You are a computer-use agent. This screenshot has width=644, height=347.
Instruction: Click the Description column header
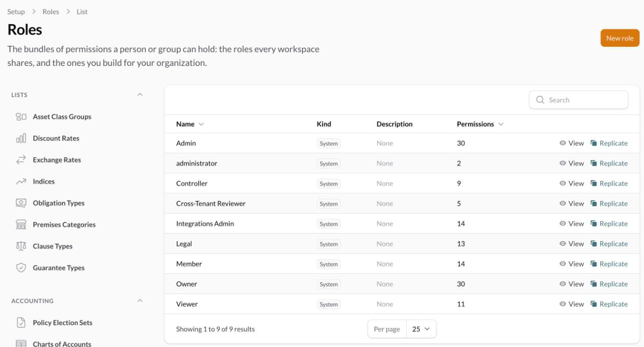[x=395, y=124]
